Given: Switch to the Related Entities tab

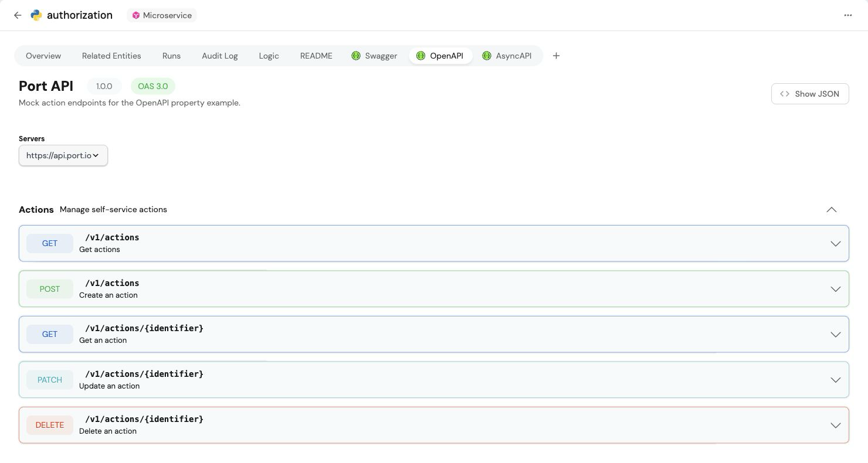Looking at the screenshot, I should pos(111,56).
